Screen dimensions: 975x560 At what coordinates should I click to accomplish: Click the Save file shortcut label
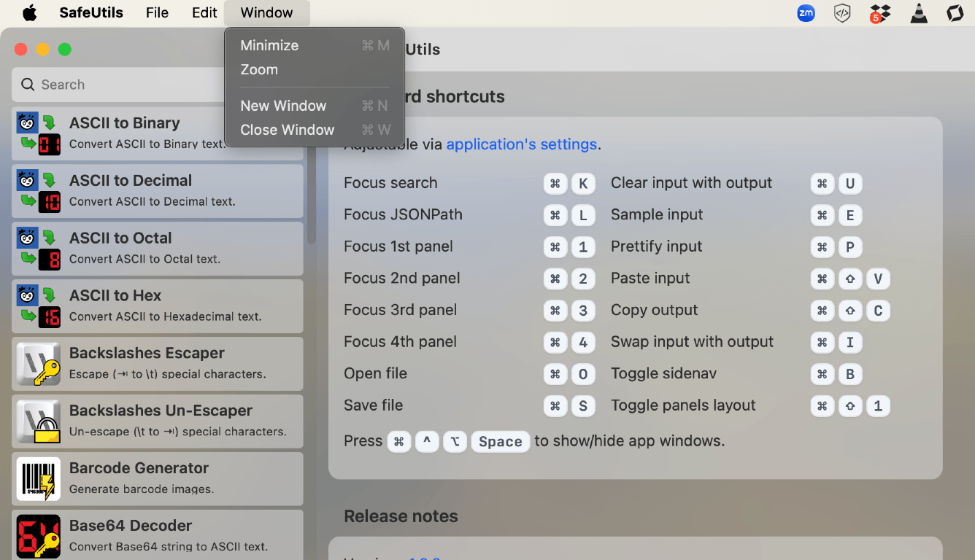[373, 405]
